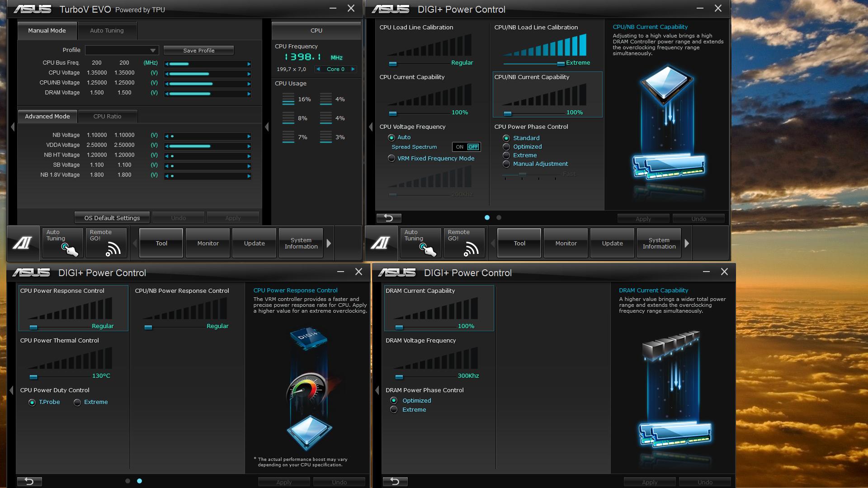Screen dimensions: 868x488
Task: Open Remote GO! in top-right DIGI+ toolbar
Action: (x=463, y=243)
